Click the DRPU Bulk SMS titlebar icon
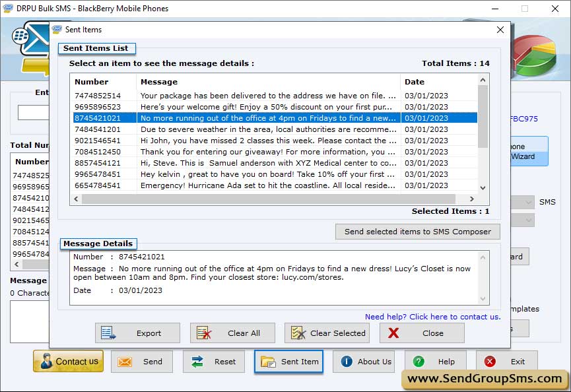The image size is (571, 392). click(8, 9)
